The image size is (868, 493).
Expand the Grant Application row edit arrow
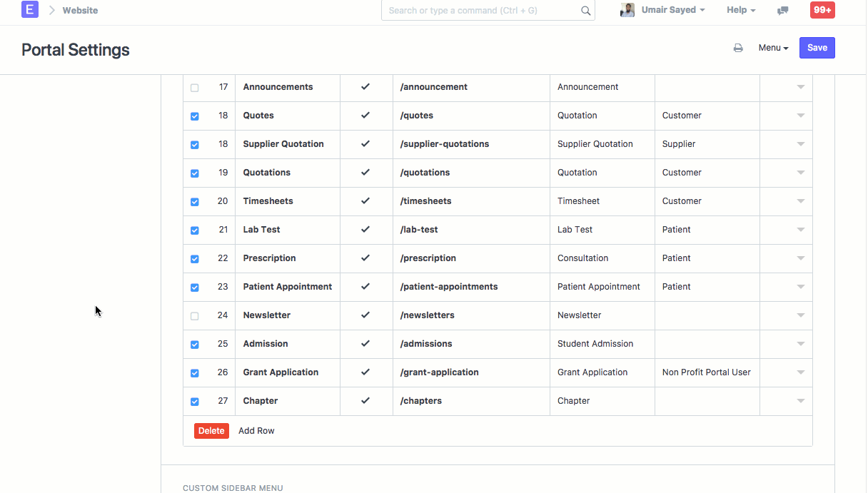[x=800, y=372]
